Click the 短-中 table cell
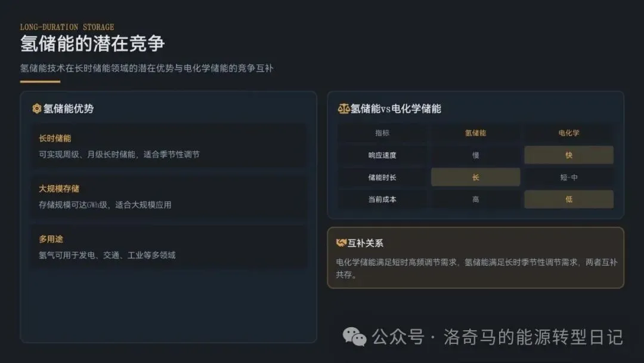Screen dimensions: 644x363 pyautogui.click(x=569, y=177)
